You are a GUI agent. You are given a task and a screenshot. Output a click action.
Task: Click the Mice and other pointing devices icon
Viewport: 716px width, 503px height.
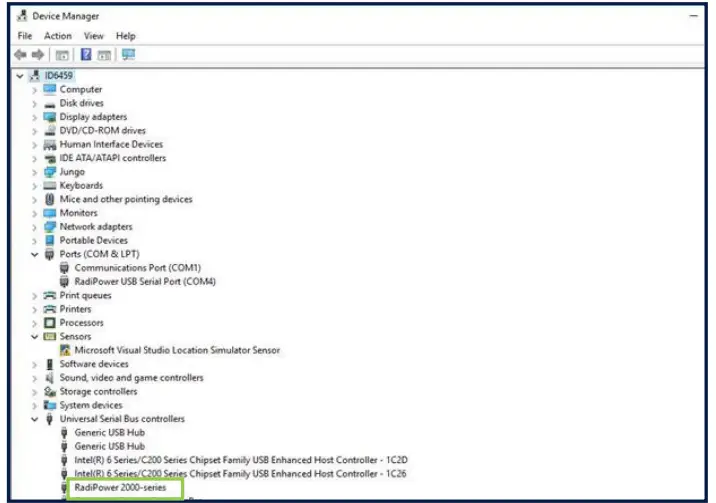click(x=49, y=199)
